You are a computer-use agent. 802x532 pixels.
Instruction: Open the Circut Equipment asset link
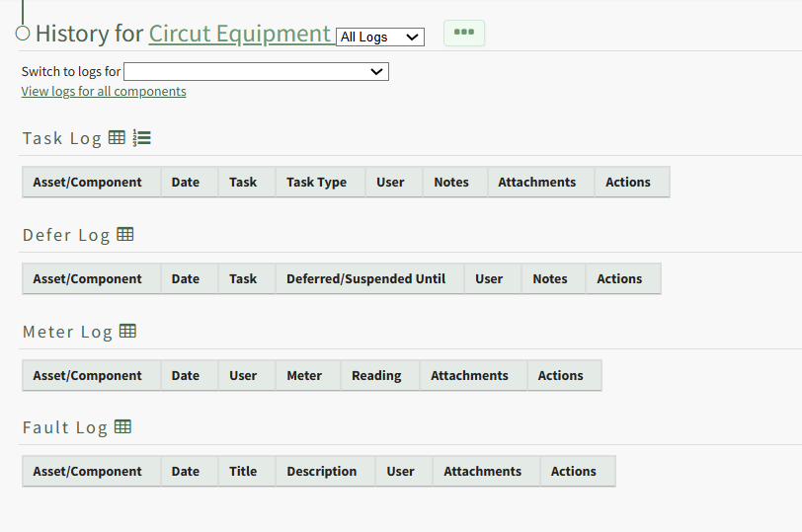pyautogui.click(x=240, y=34)
